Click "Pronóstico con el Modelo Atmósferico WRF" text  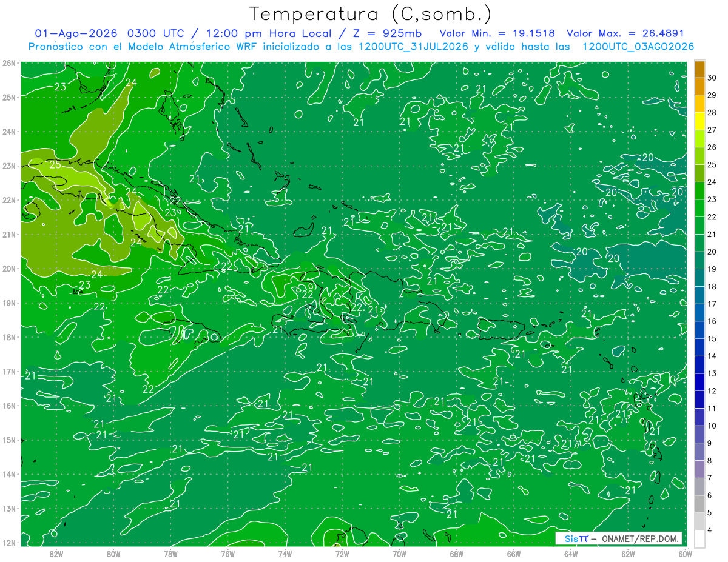coord(141,47)
